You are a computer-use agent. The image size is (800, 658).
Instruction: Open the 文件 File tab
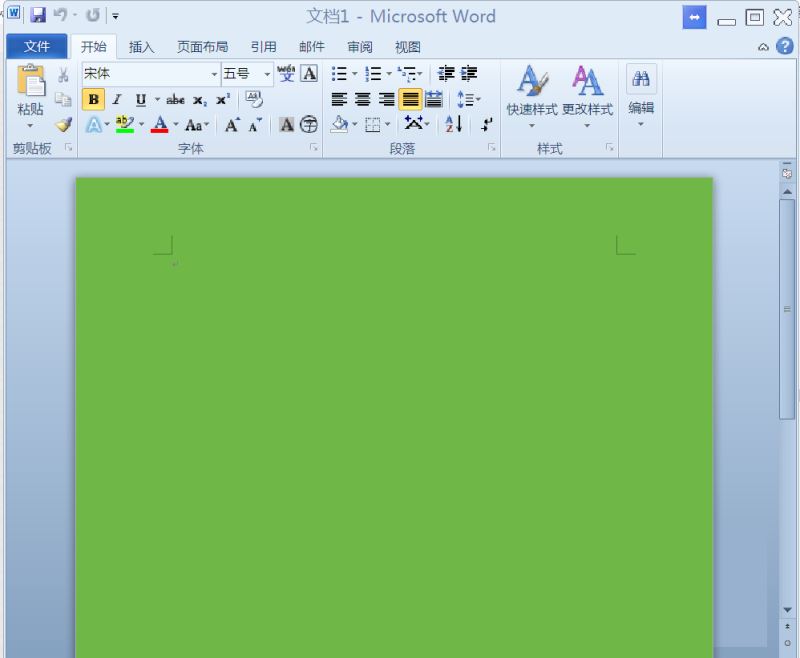tap(37, 46)
